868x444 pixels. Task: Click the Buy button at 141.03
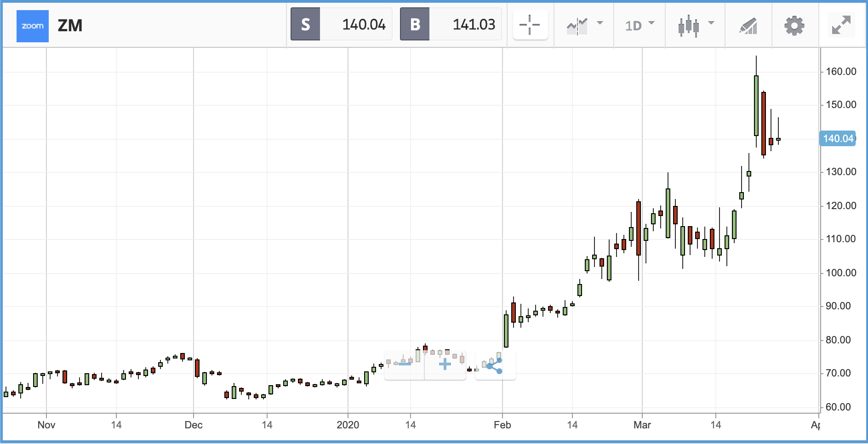(x=451, y=24)
